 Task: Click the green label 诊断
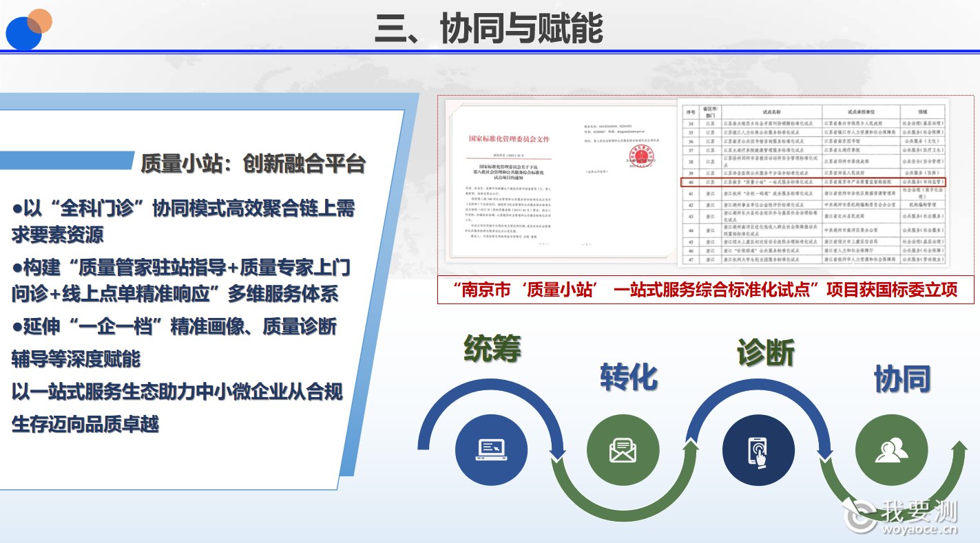tap(766, 352)
